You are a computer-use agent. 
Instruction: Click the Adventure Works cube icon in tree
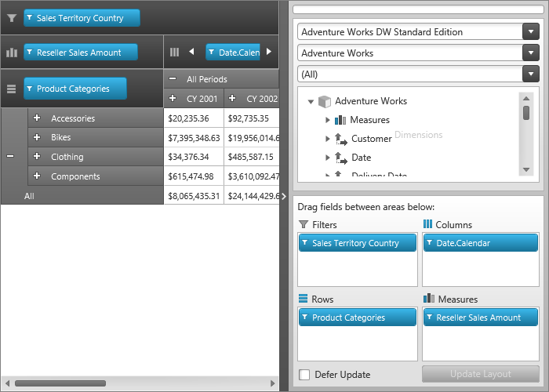coord(325,101)
